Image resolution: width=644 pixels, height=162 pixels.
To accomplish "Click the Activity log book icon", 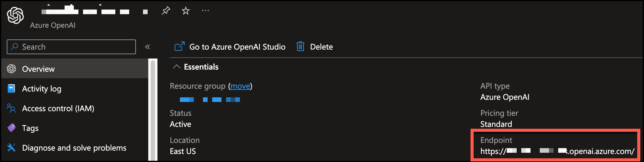I will [11, 89].
